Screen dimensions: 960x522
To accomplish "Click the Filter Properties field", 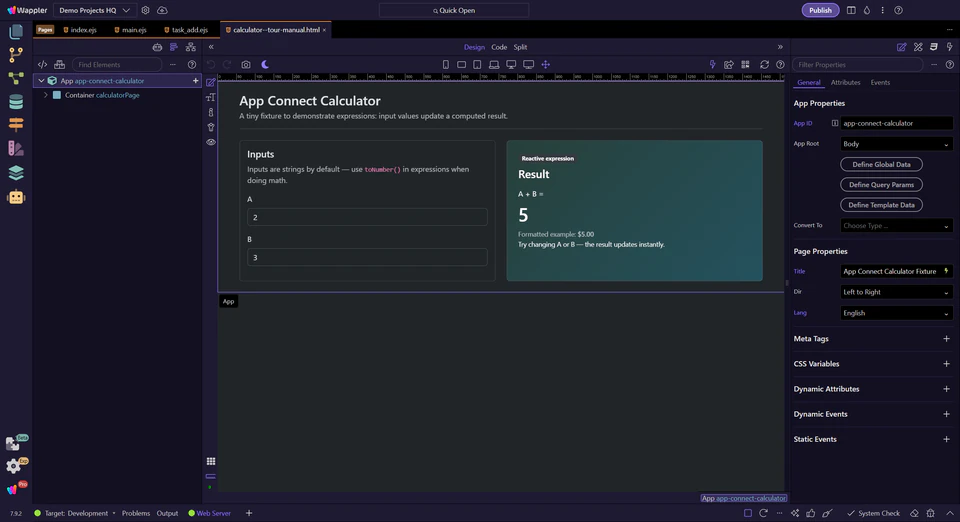I will tap(857, 64).
